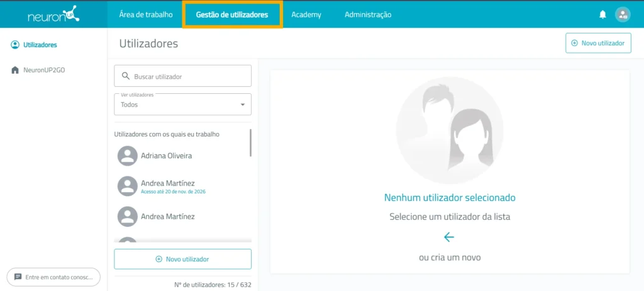
Task: Click 'Utilizadores com os quais eu trabalho' label
Action: coord(167,134)
